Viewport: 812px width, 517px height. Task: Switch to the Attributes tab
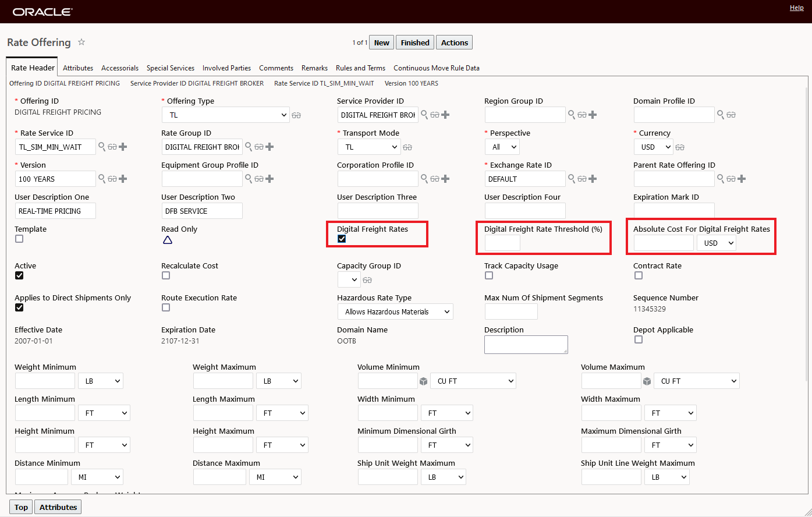pyautogui.click(x=78, y=68)
